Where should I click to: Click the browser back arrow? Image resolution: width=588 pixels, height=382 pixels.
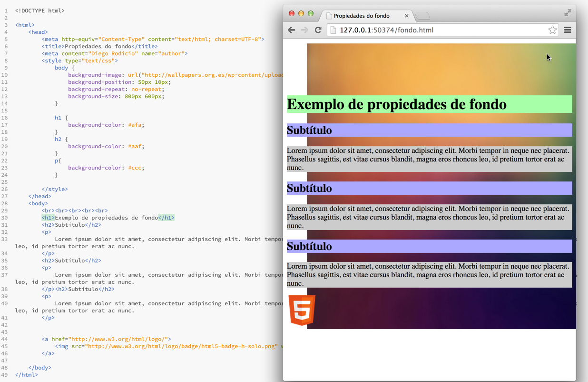click(292, 30)
